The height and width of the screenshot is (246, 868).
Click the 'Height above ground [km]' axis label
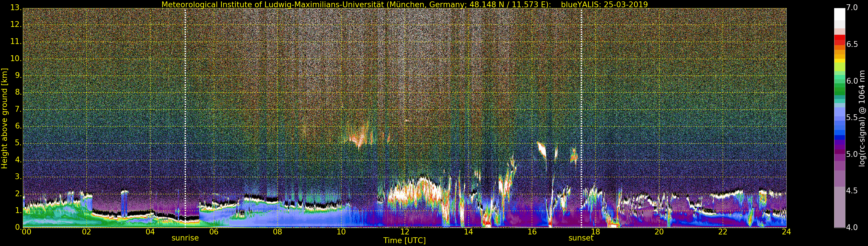click(x=4, y=118)
